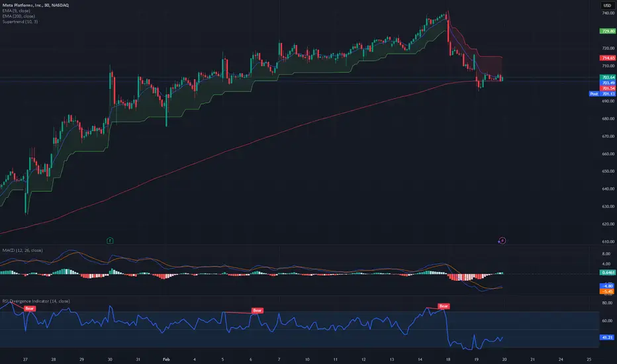Click the blue 703.49 price label
Viewport: 617px width, 364px height.
click(608, 83)
